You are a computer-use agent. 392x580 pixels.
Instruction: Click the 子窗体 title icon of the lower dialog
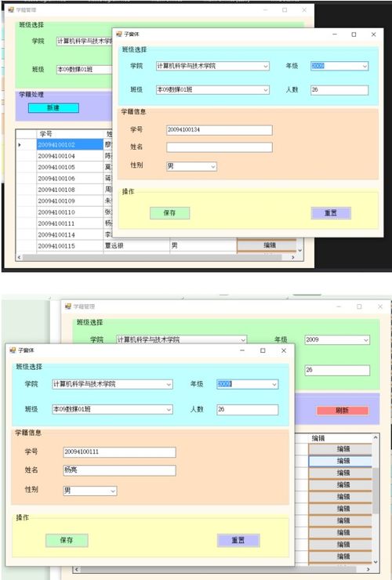[x=13, y=350]
